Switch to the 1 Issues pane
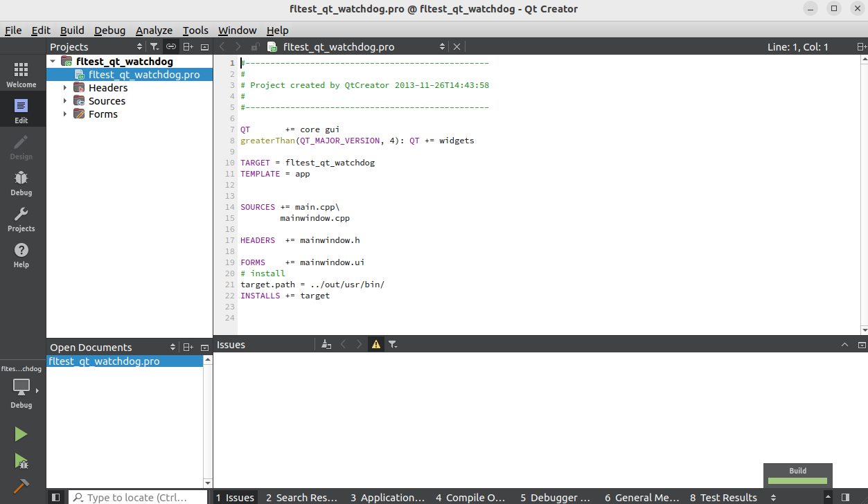868x504 pixels. point(235,497)
